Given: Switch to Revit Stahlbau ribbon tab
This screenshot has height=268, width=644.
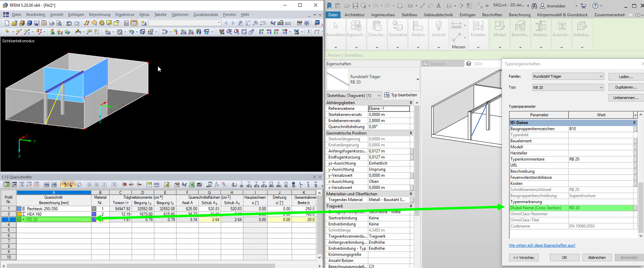Looking at the screenshot, I should point(409,15).
